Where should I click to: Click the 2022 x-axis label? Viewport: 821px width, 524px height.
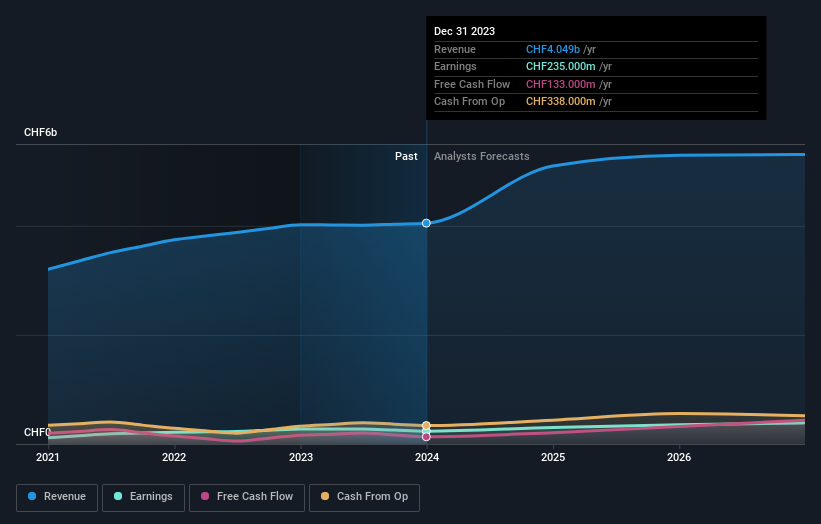[x=174, y=457]
